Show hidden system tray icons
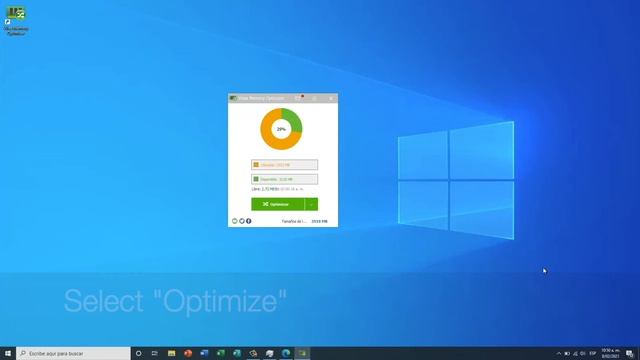The width and height of the screenshot is (640, 360). click(x=559, y=353)
